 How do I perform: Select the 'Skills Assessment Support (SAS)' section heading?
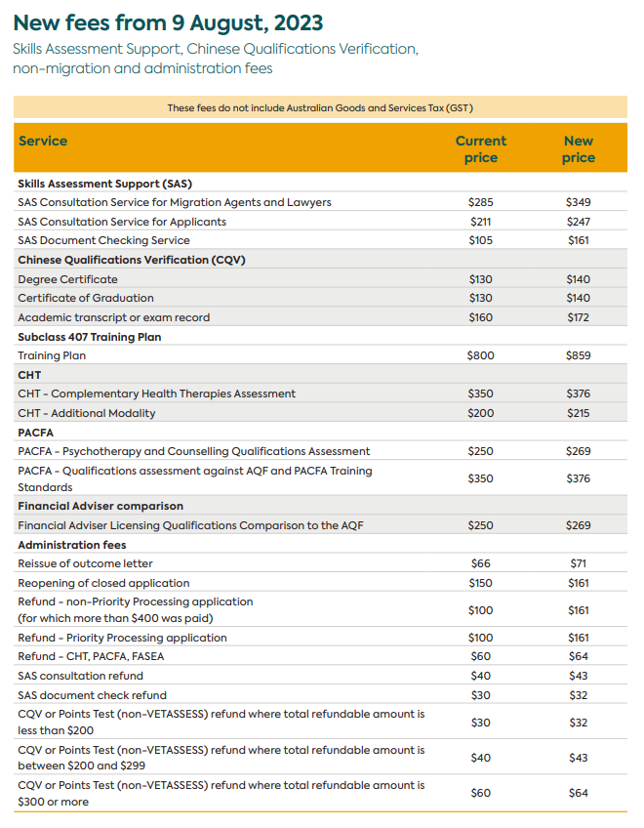tap(102, 184)
